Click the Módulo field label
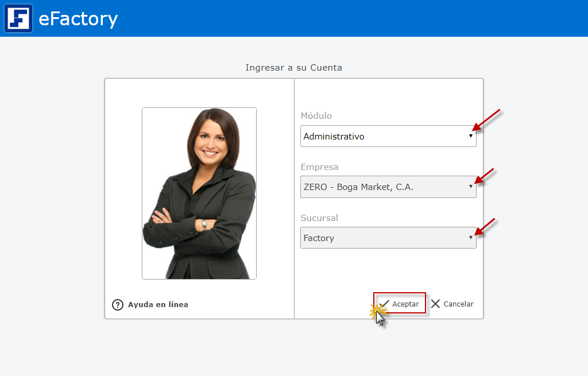Viewport: 588px width, 376px height. coord(316,116)
